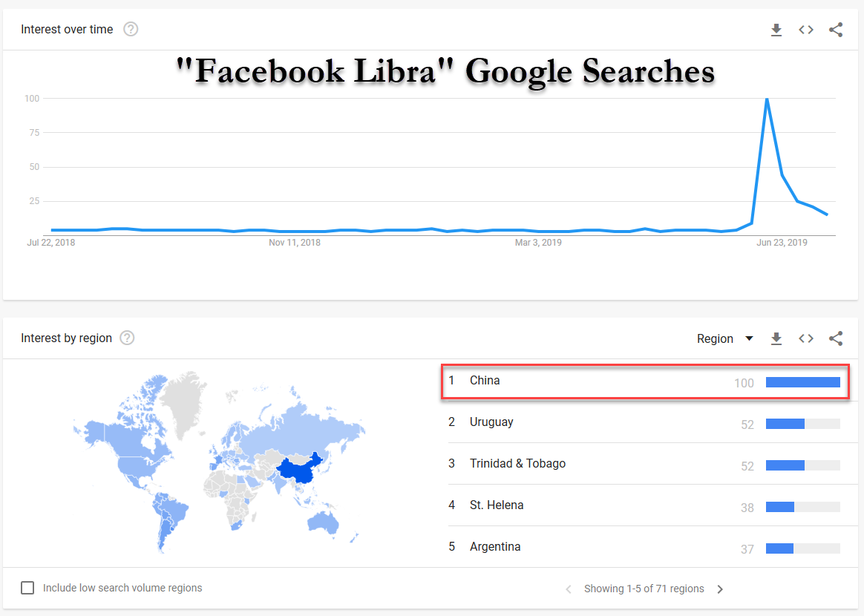864x616 pixels.
Task: Go to previous page of regions
Action: [x=569, y=589]
